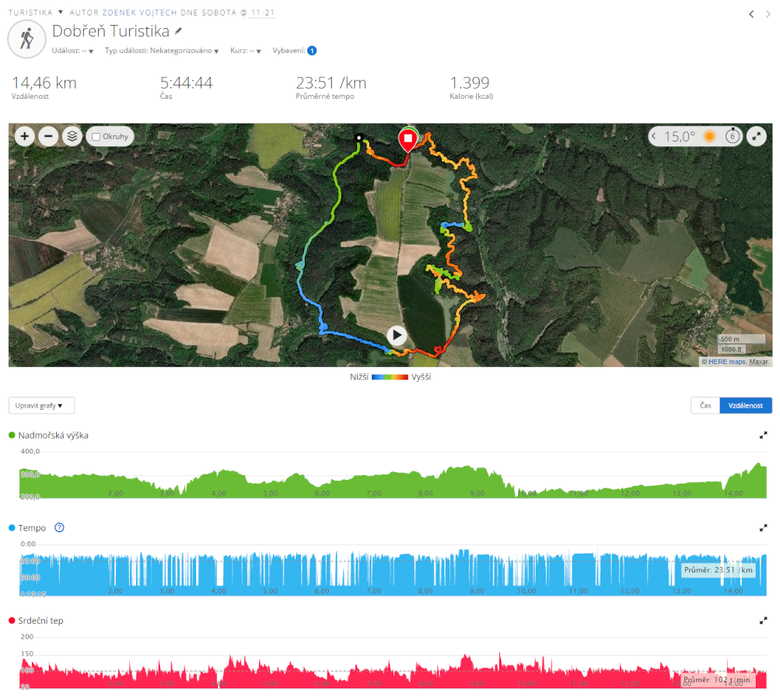
Task: Play the route animation on map
Action: pos(397,335)
